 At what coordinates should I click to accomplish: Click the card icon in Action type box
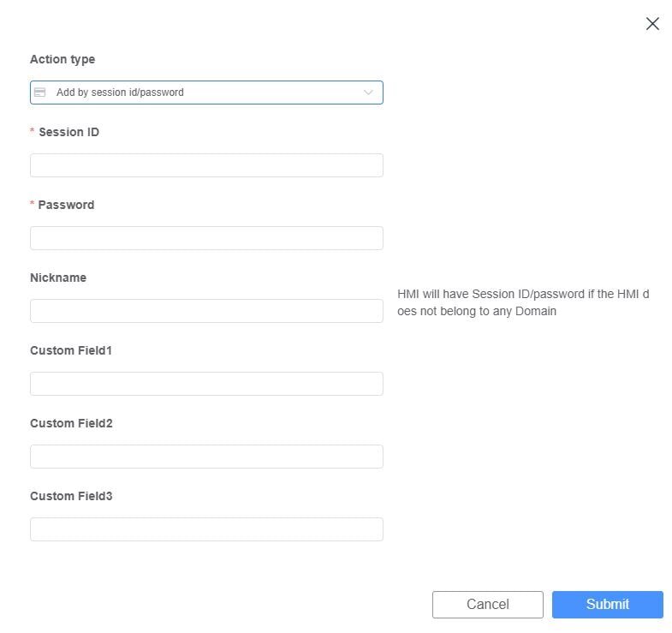39,93
